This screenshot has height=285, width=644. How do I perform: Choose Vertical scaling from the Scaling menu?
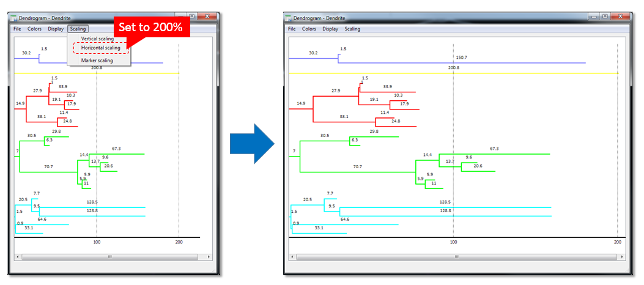(97, 39)
